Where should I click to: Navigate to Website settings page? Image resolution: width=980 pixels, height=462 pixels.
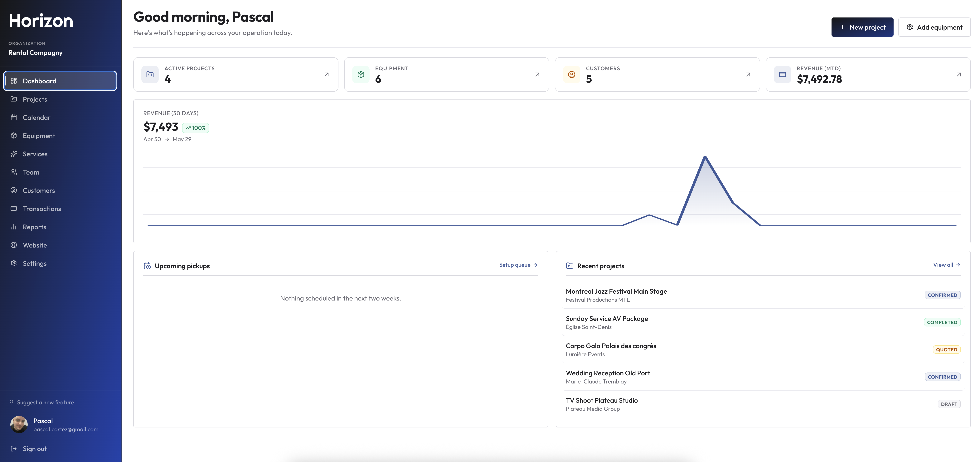[x=60, y=245]
